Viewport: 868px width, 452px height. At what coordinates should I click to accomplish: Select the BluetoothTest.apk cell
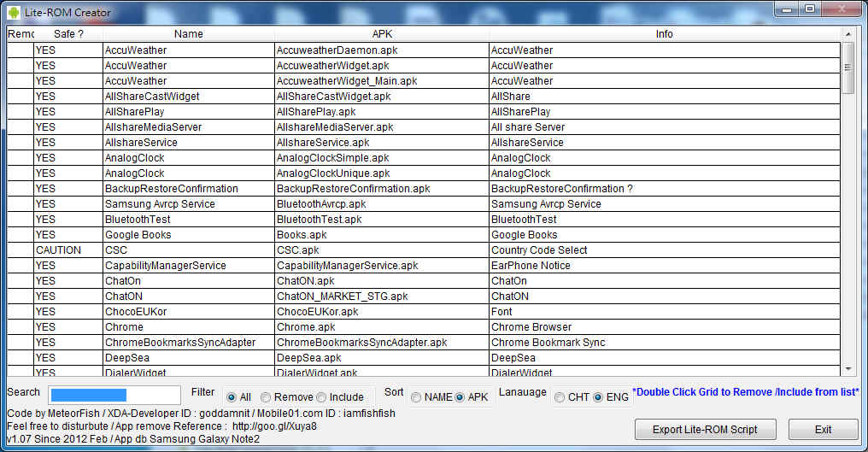[x=382, y=220]
